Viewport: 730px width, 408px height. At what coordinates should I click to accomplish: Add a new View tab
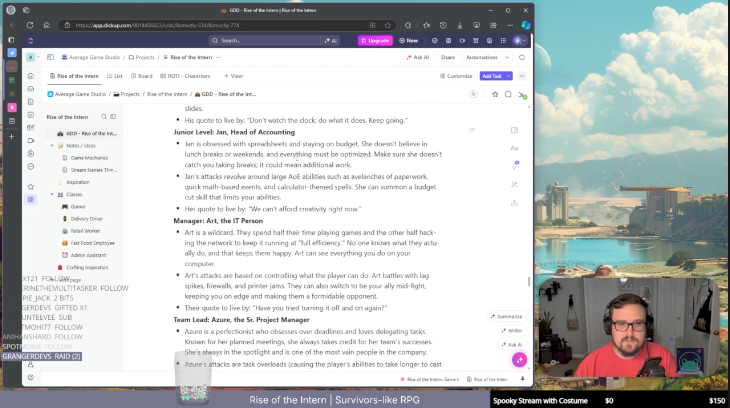pos(233,76)
